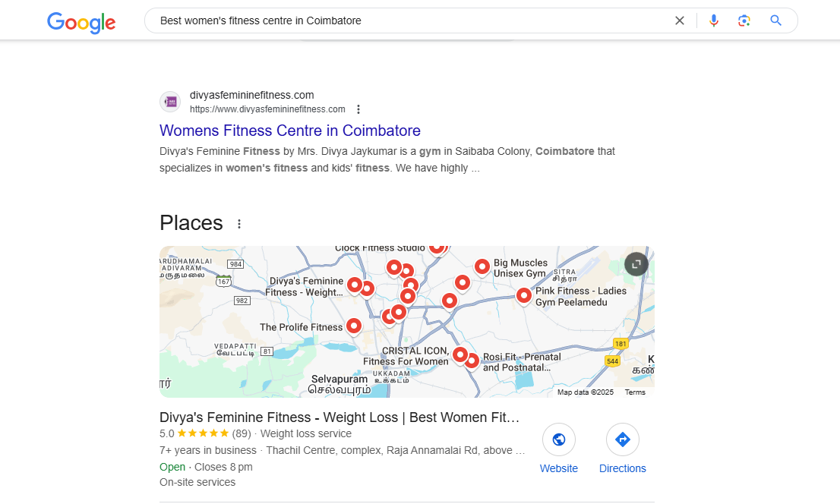Expand the map to full view
This screenshot has height=504, width=840.
pos(636,264)
